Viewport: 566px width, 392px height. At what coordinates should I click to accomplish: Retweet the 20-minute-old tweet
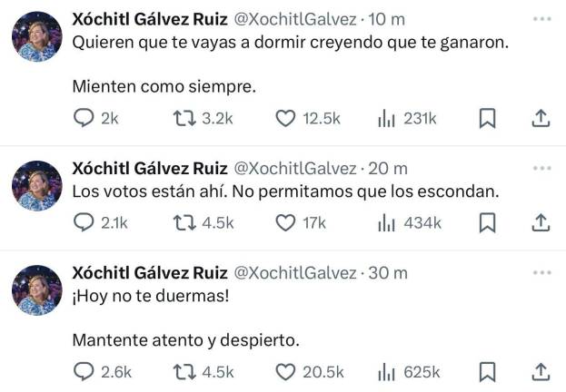pyautogui.click(x=184, y=222)
